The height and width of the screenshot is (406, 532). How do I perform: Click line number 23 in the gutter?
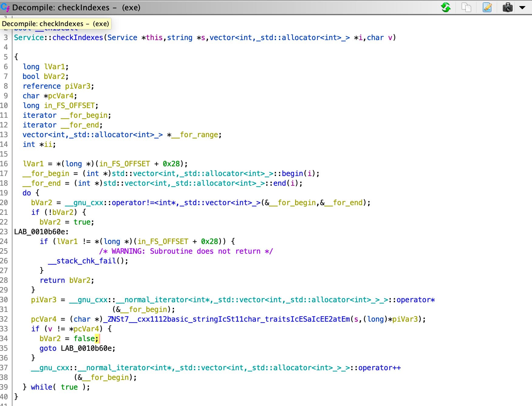tap(5, 232)
